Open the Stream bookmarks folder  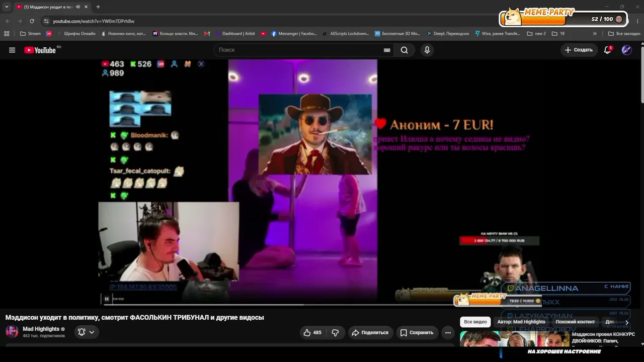tap(30, 34)
